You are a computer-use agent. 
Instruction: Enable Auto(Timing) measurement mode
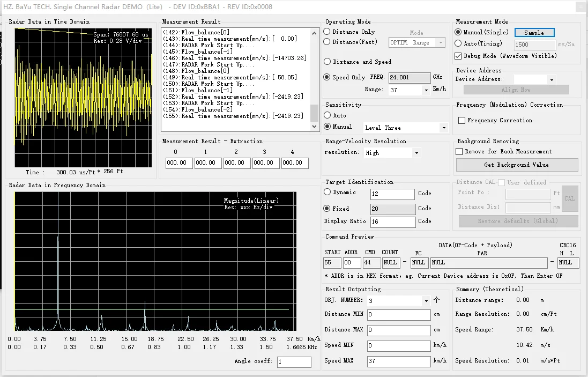[x=458, y=43]
